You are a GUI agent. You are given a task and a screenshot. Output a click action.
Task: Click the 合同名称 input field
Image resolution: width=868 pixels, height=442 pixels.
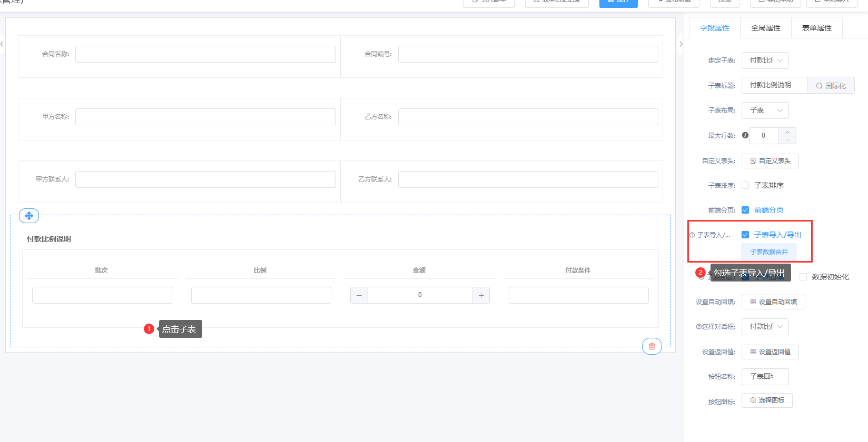205,54
